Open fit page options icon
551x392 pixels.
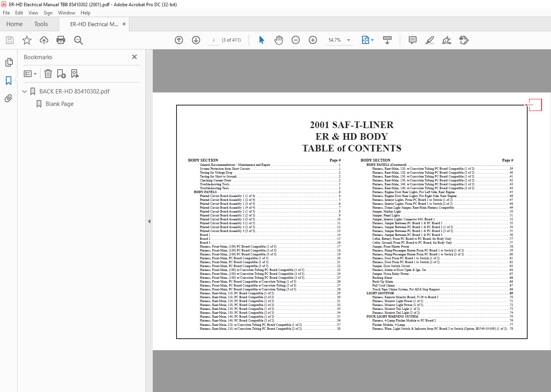coord(367,40)
